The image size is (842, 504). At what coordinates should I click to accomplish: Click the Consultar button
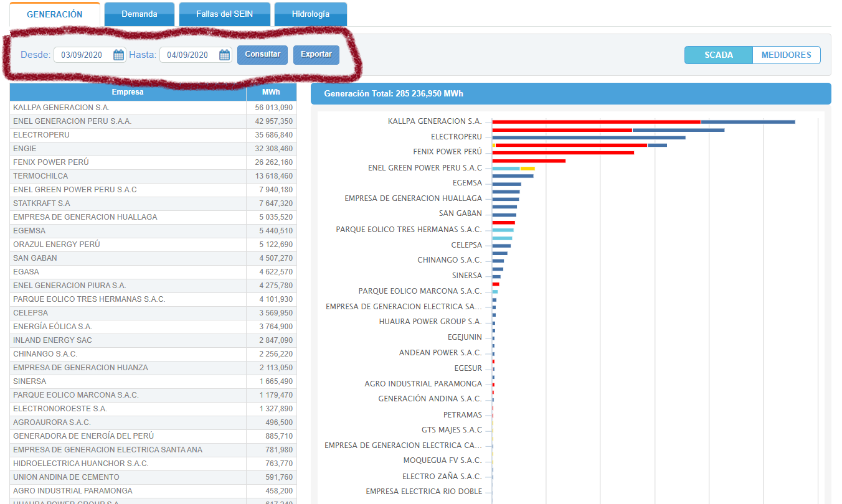pos(262,54)
